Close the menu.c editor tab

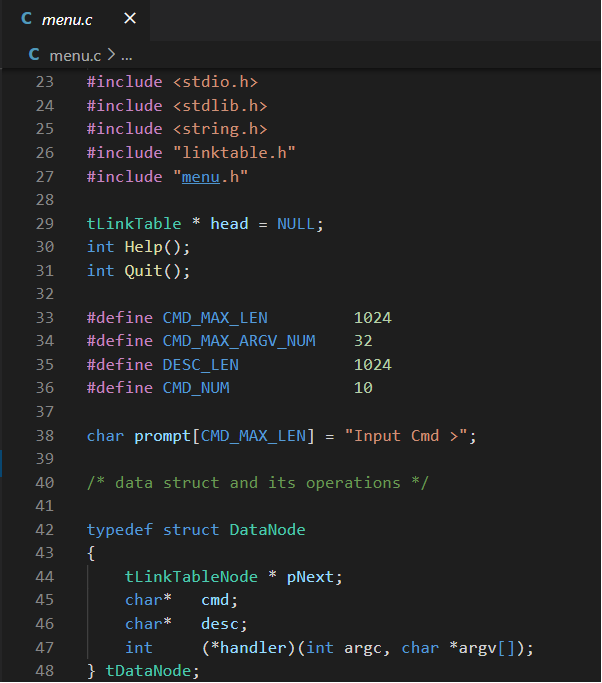130,19
